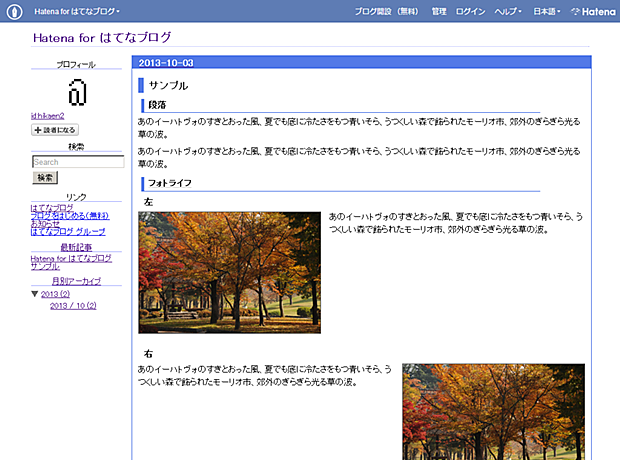The width and height of the screenshot is (620, 460).
Task: Click the 2013-10-03 date header
Action: pyautogui.click(x=166, y=63)
